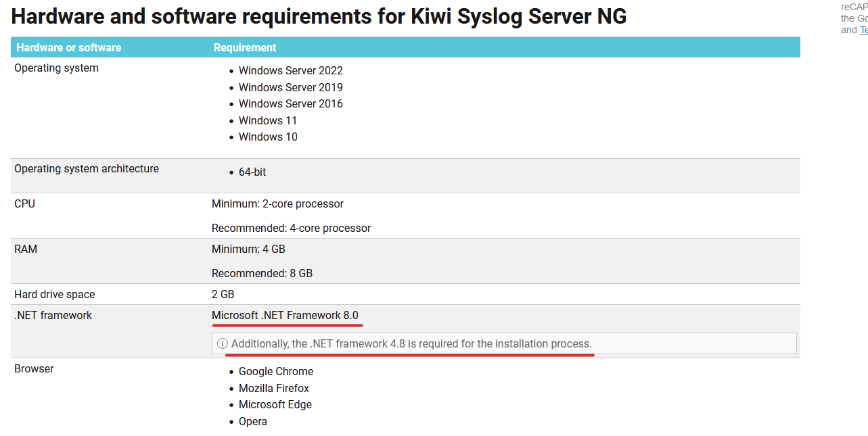Click the 'Operating system' row label

pyautogui.click(x=57, y=68)
